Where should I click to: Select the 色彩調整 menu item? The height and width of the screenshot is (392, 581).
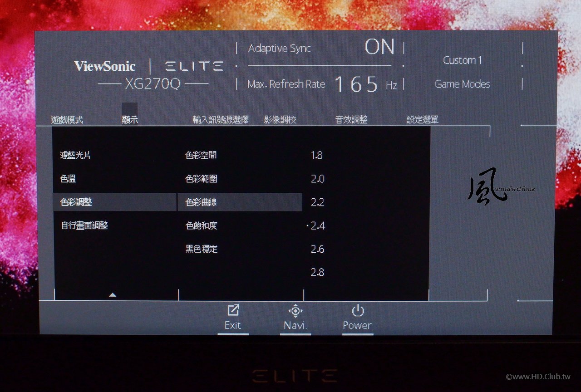coord(115,202)
